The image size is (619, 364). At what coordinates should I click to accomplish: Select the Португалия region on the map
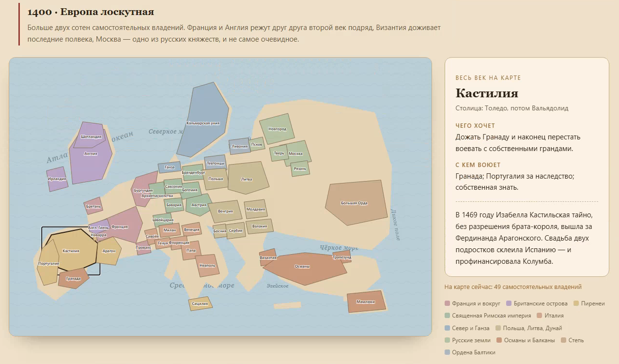coord(48,262)
